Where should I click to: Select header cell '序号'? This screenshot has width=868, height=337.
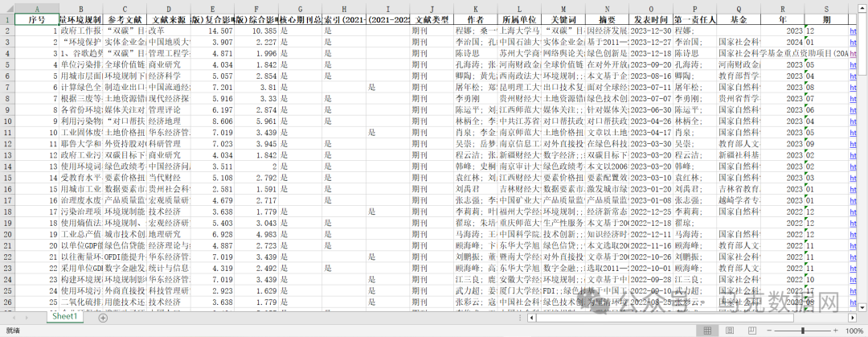click(37, 19)
